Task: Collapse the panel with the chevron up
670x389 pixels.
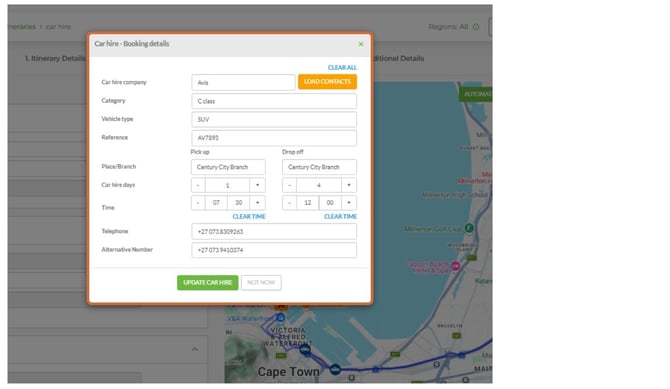Action: pos(195,349)
